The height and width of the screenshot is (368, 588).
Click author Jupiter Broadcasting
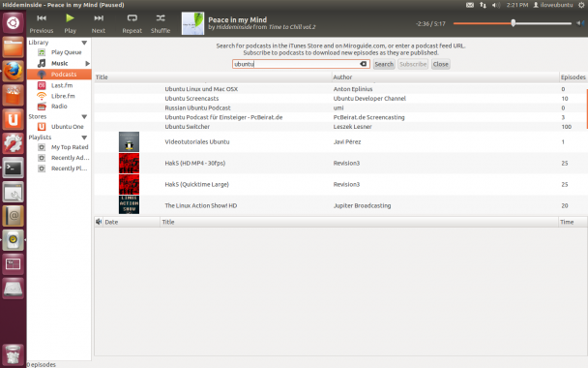362,205
